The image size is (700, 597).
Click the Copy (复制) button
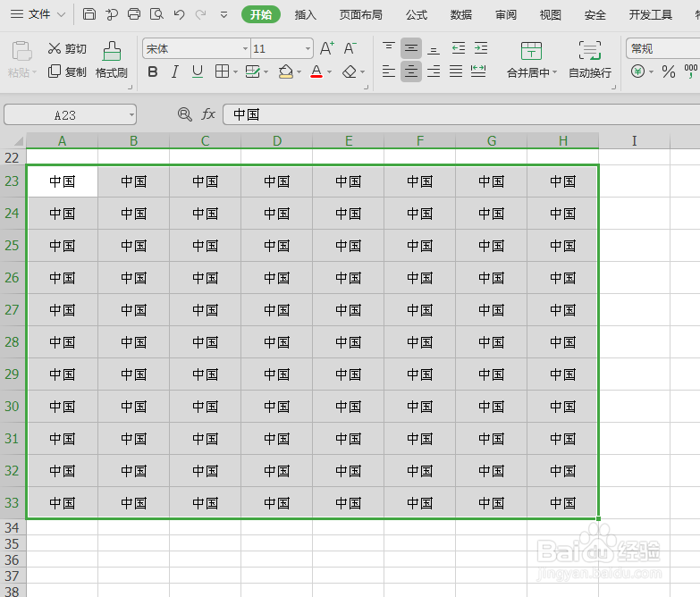click(x=67, y=71)
